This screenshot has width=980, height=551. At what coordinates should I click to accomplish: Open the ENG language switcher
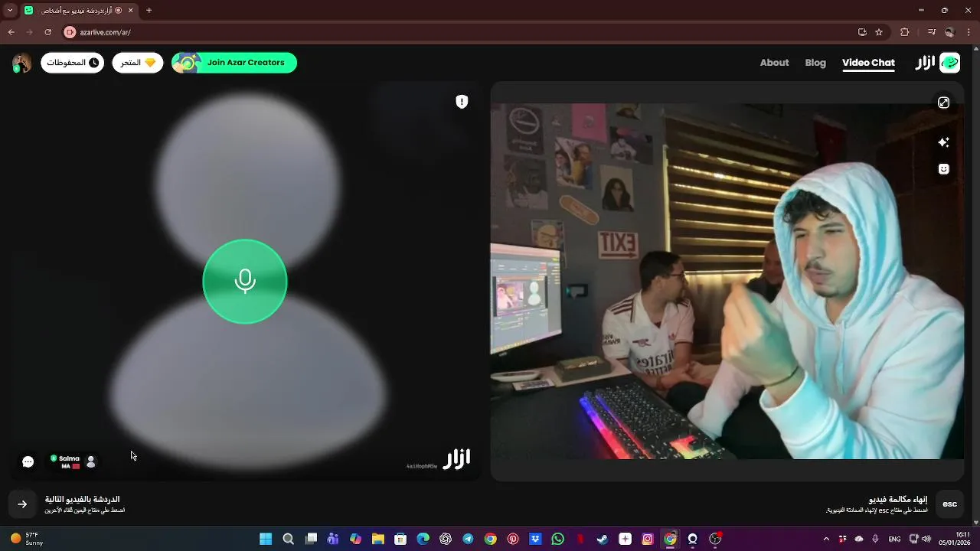(x=894, y=539)
